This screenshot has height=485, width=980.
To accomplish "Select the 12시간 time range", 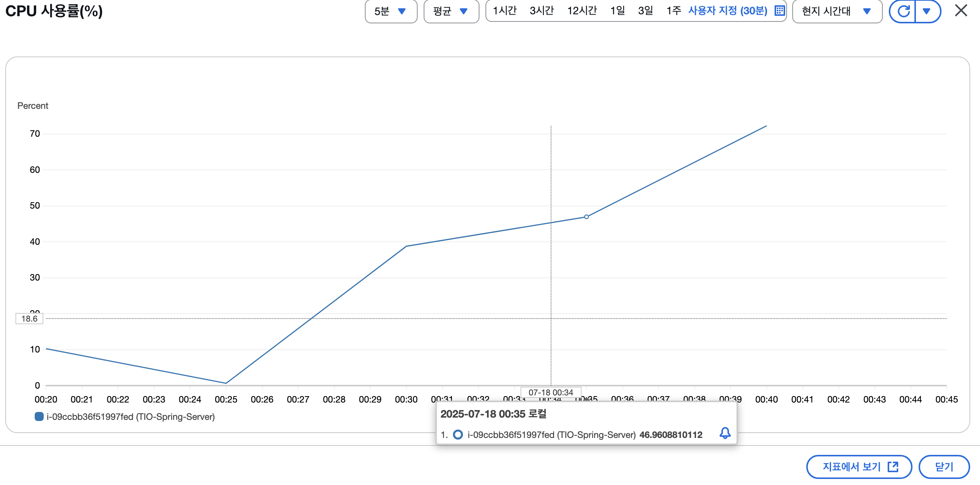I will point(582,11).
